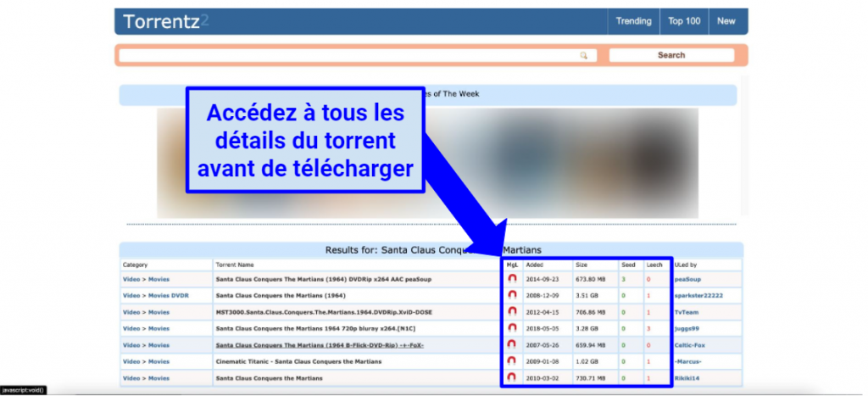This screenshot has width=868, height=396.
Task: Click the 'Movies DVDR' category link
Action: (x=169, y=296)
